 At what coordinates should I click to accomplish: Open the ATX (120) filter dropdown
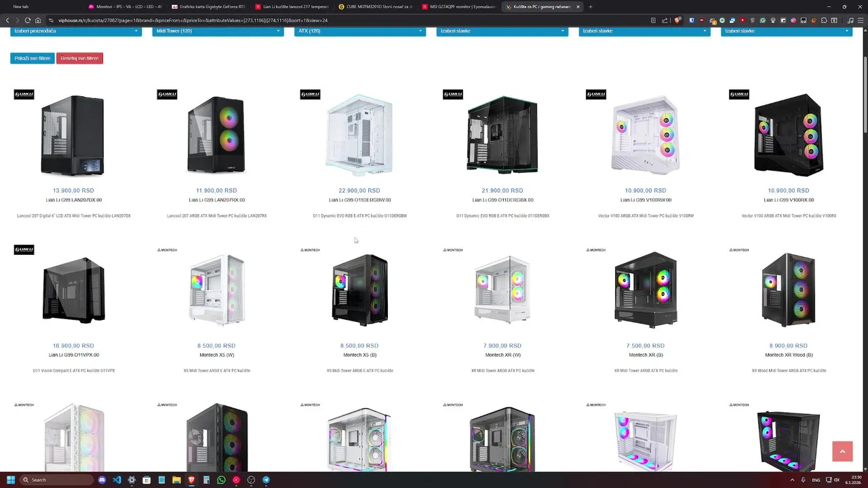pos(360,31)
